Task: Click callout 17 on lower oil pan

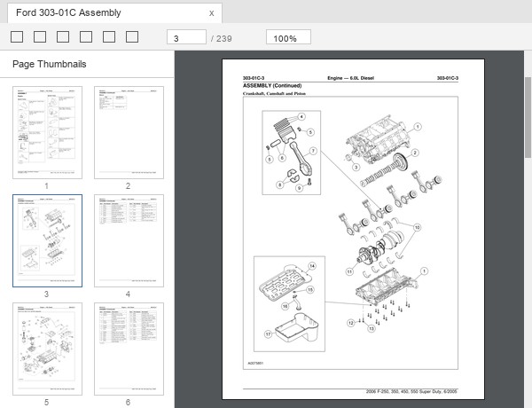Action: (268, 334)
